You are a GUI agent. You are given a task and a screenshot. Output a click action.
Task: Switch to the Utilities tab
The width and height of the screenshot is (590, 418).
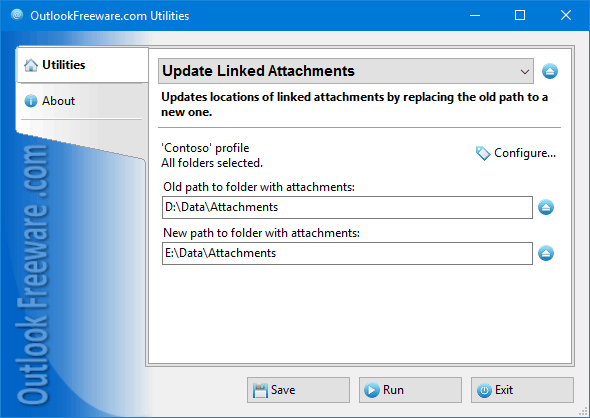click(x=82, y=65)
